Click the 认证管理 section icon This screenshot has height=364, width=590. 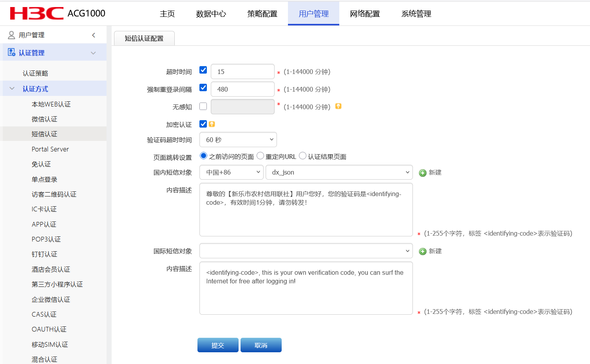coord(11,52)
